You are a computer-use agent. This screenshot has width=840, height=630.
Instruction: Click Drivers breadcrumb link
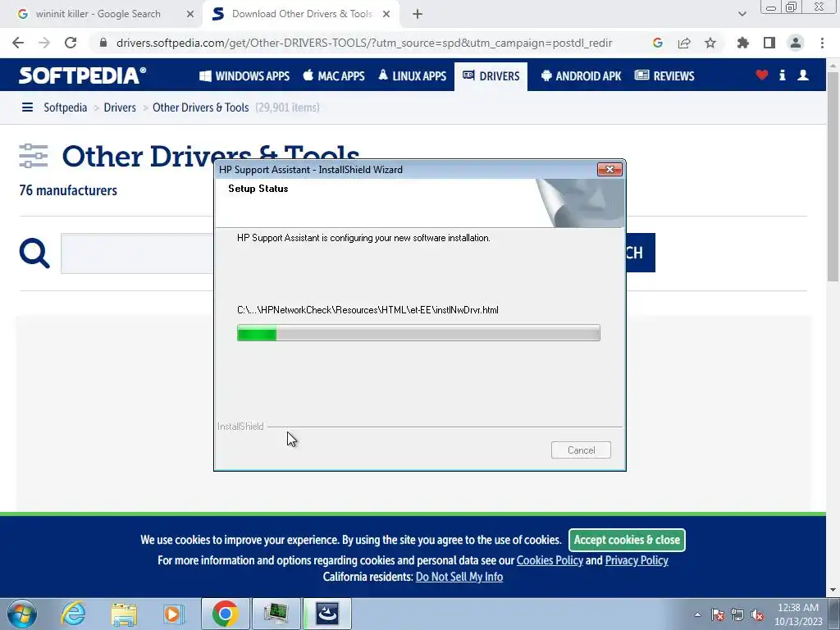tap(120, 107)
